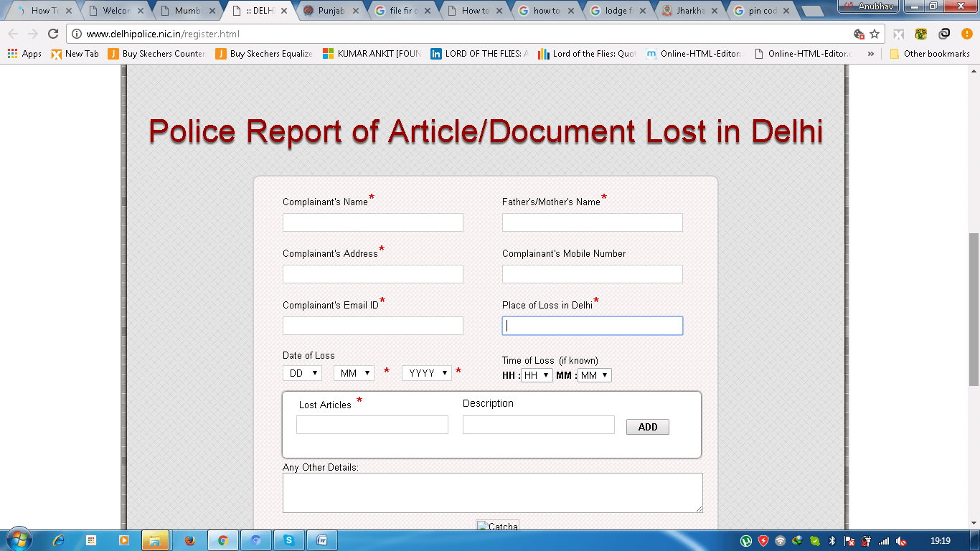980x551 pixels.
Task: Open the Other bookmarks folder
Action: pyautogui.click(x=929, y=54)
